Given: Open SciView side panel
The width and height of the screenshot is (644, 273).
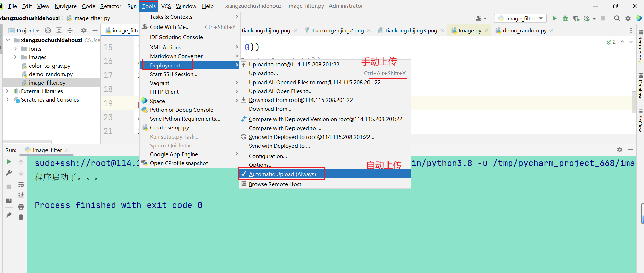Looking at the screenshot, I should (640, 121).
